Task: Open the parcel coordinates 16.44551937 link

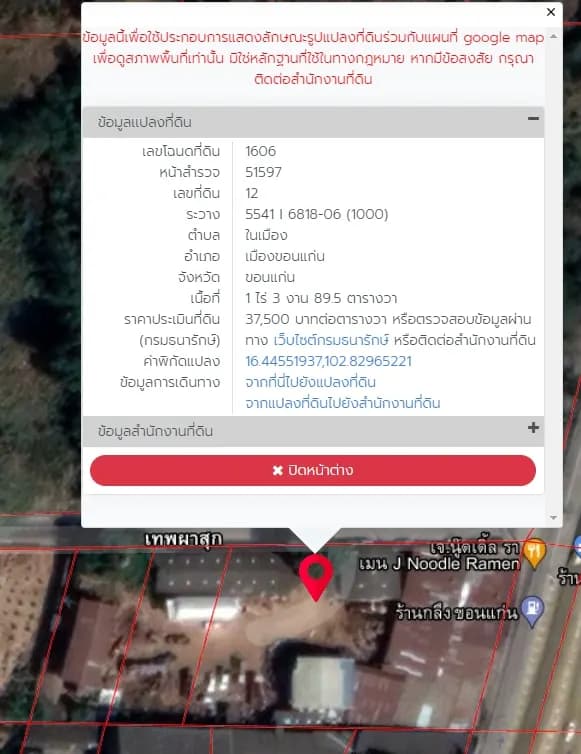Action: 328,361
